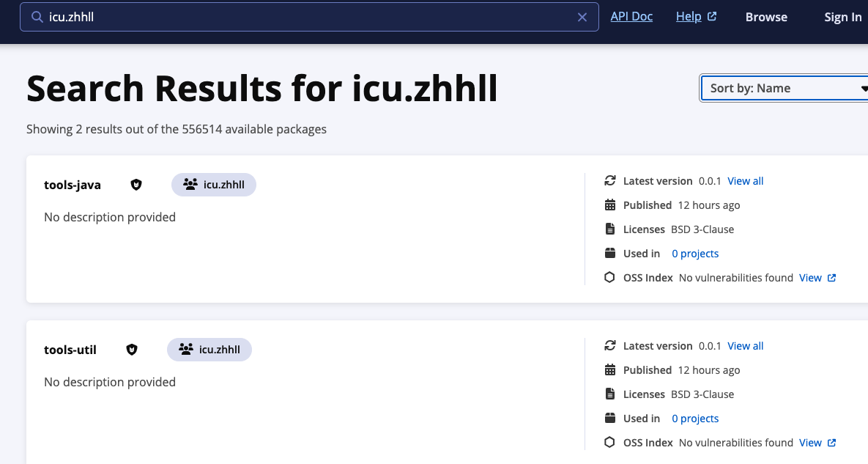This screenshot has height=464, width=868.
Task: Click external link icon beside Help
Action: (x=712, y=17)
